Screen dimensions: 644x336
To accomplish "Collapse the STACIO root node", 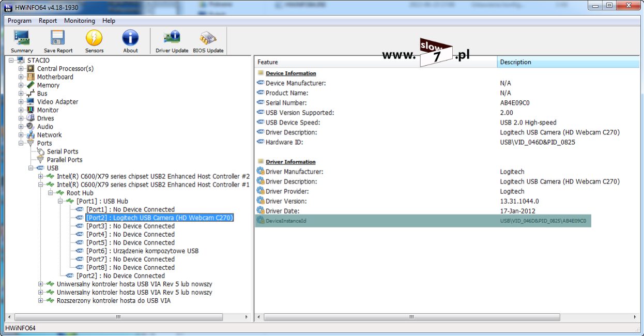I will click(11, 60).
